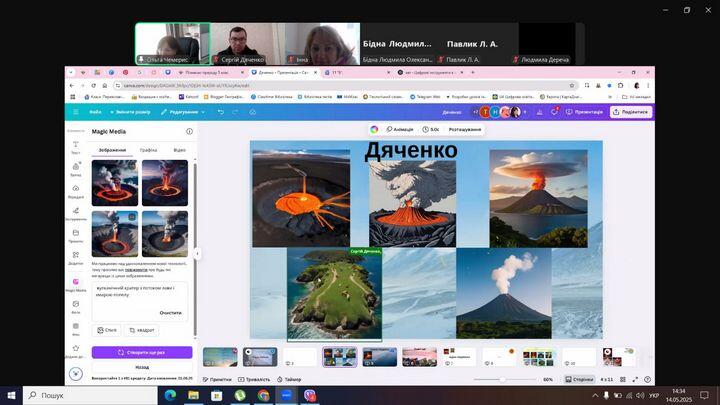Open Canva assistant round button at sidebar bottom

click(76, 374)
